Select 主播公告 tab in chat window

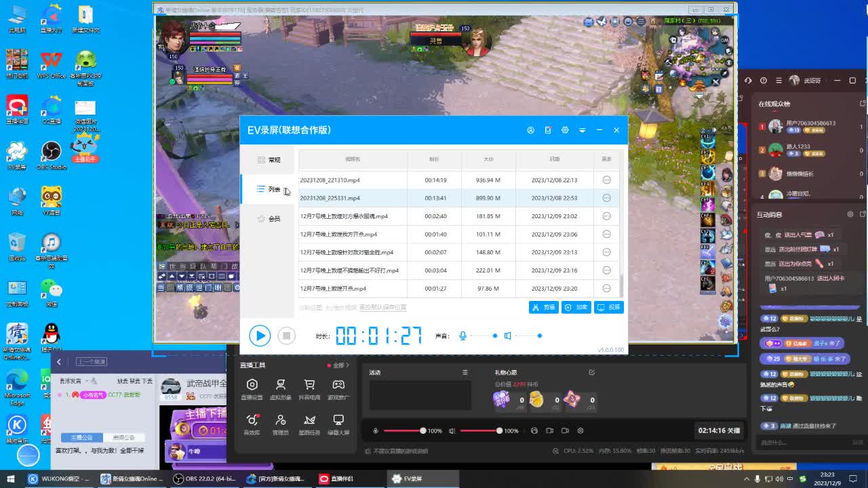[x=82, y=438]
